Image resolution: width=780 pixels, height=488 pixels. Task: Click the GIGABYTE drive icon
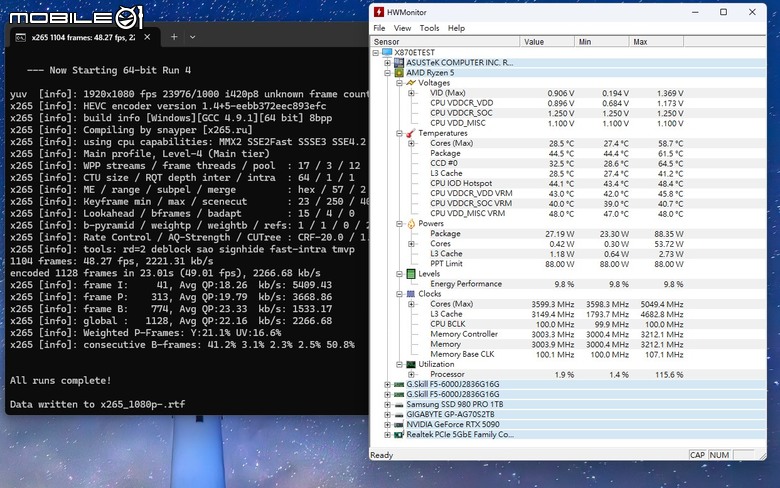(x=399, y=415)
